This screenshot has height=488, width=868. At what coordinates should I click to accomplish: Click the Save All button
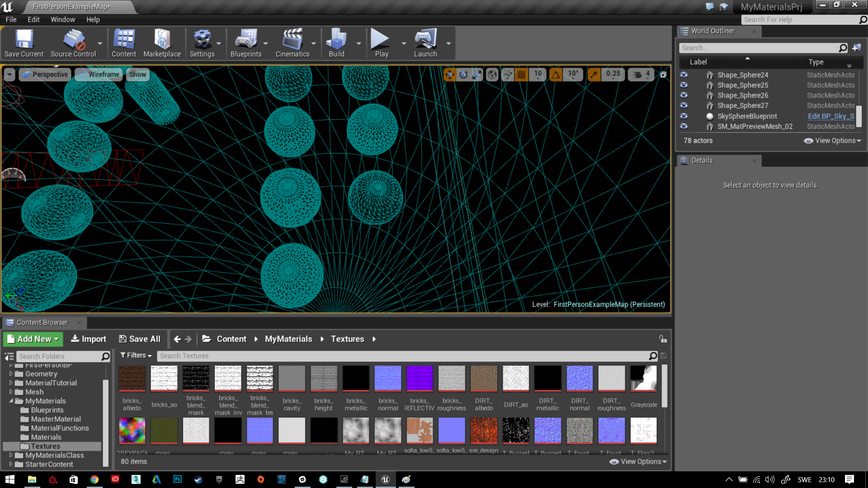point(140,339)
